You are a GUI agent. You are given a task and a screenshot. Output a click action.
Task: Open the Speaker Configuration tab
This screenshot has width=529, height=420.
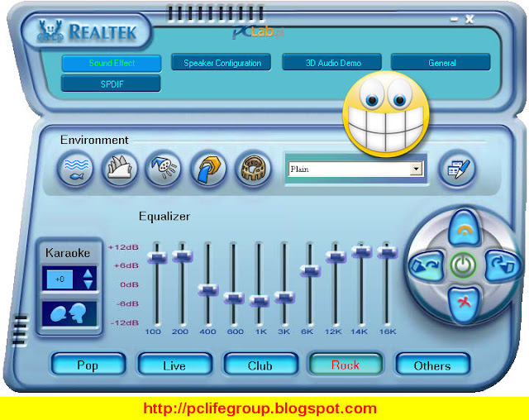(222, 62)
